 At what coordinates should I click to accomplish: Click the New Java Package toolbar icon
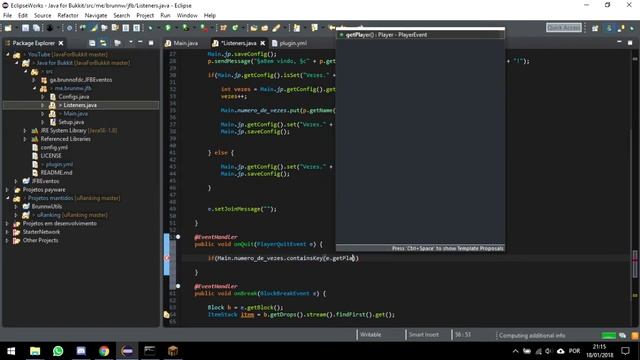[223, 28]
